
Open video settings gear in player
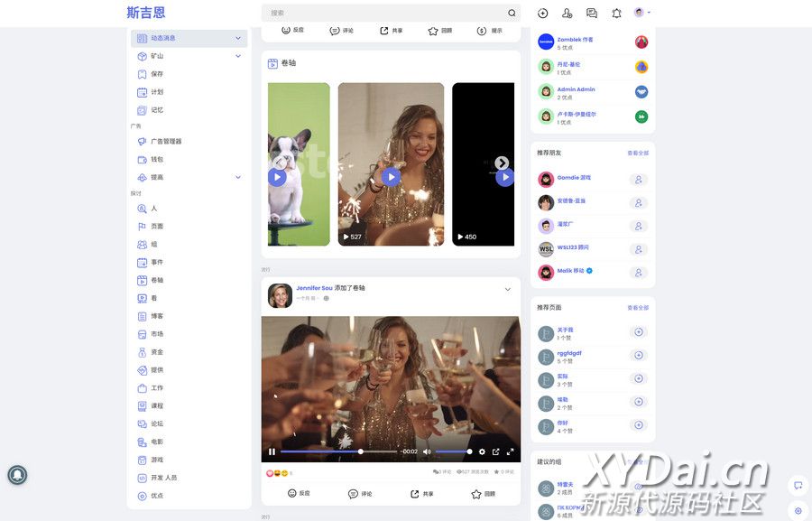(482, 451)
